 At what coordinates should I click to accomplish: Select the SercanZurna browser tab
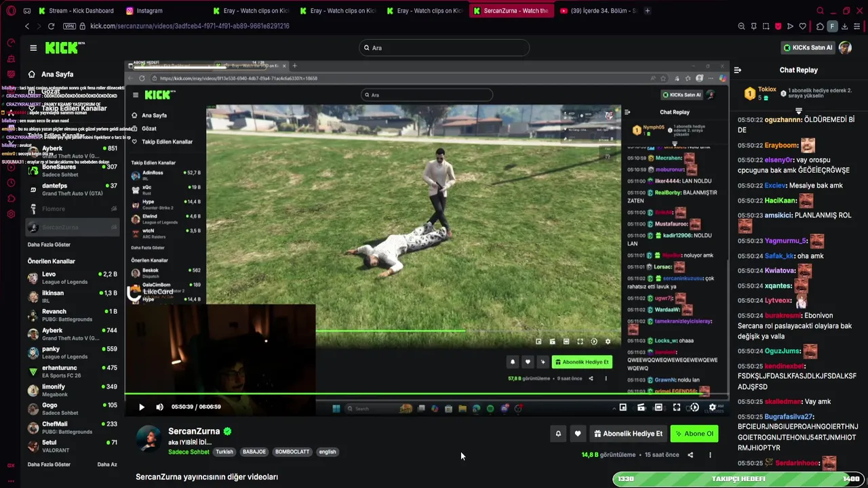[512, 11]
